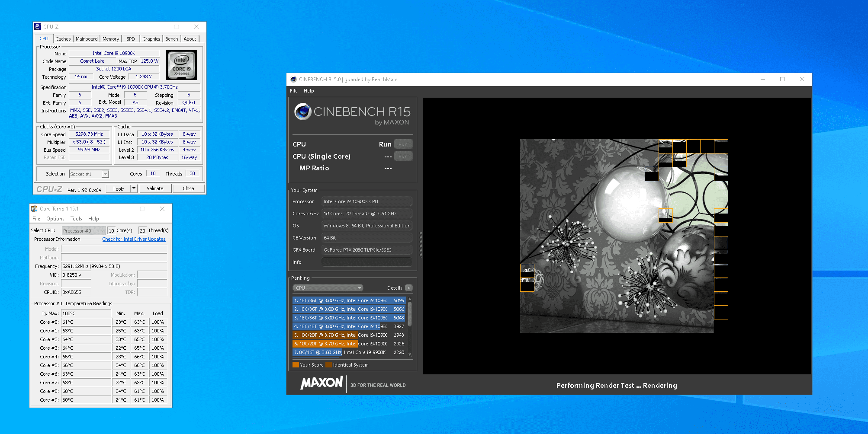
Task: Click the Core Voltage value 1.243 V
Action: 144,77
